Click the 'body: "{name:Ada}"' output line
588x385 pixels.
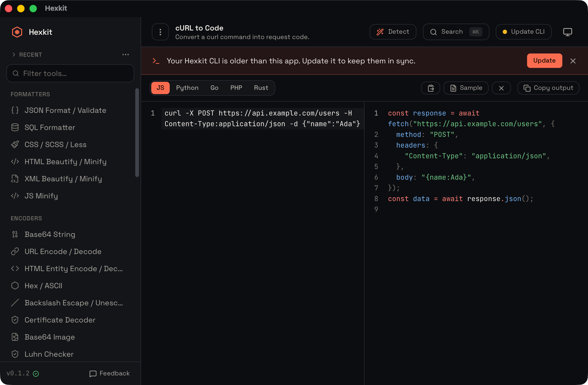(435, 177)
